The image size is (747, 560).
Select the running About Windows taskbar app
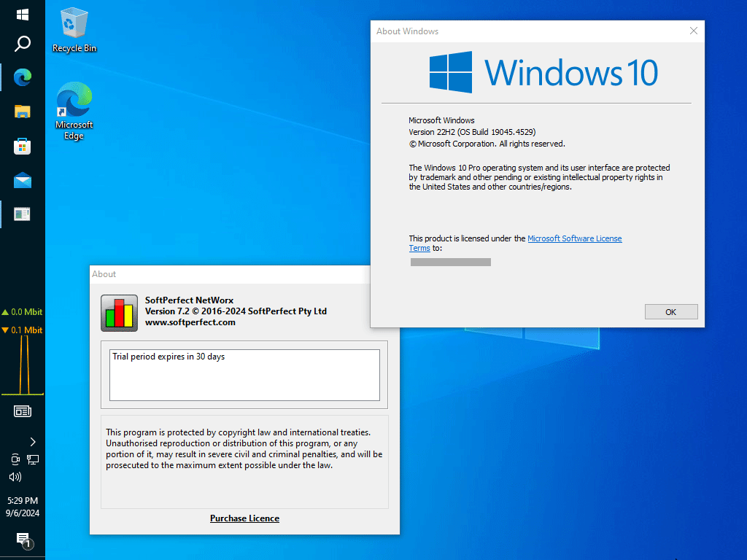(x=23, y=214)
